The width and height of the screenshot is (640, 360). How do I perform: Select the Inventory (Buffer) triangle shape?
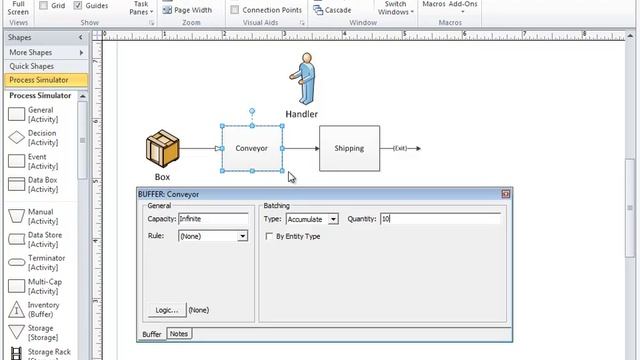pyautogui.click(x=33, y=310)
